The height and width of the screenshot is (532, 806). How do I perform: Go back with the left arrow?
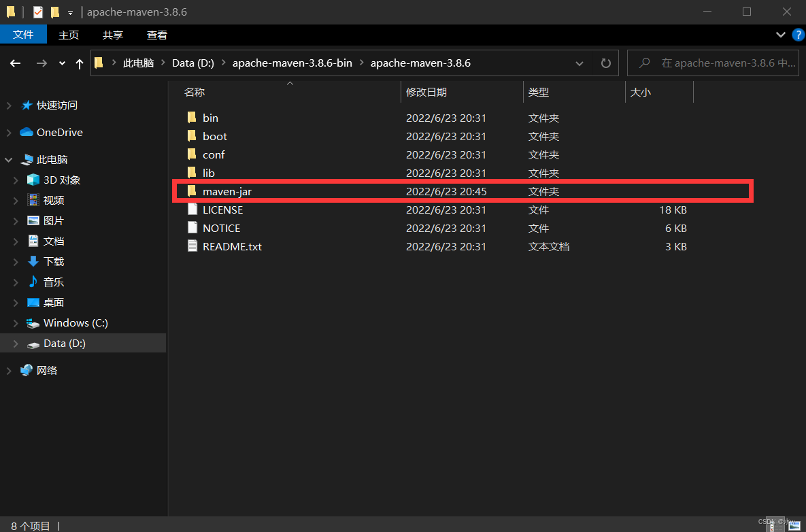[x=16, y=63]
